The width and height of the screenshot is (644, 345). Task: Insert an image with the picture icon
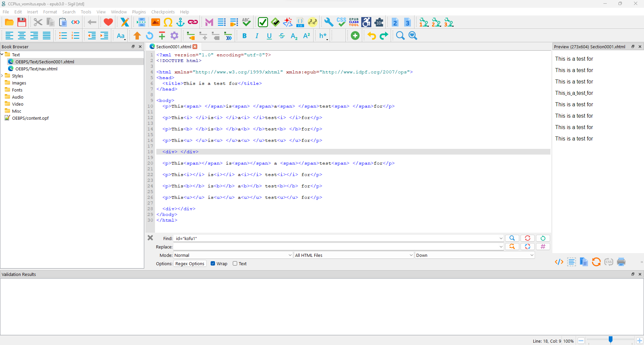[156, 22]
